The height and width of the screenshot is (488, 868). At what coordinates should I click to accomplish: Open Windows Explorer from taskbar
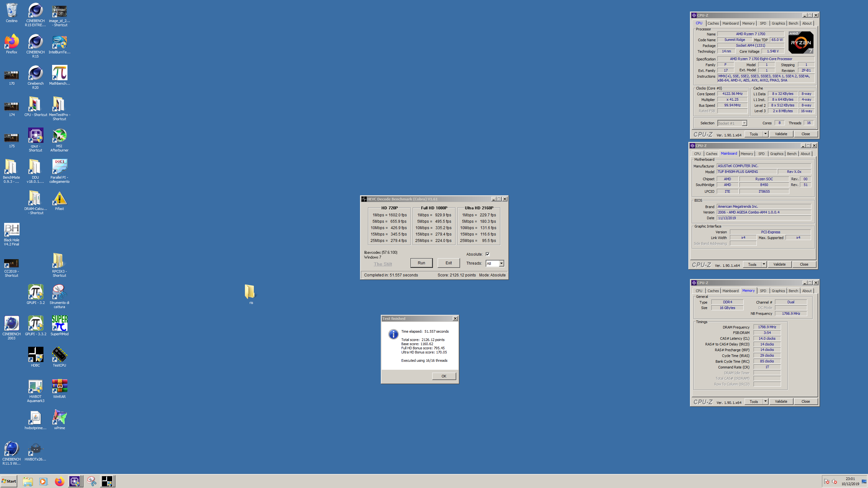[27, 481]
